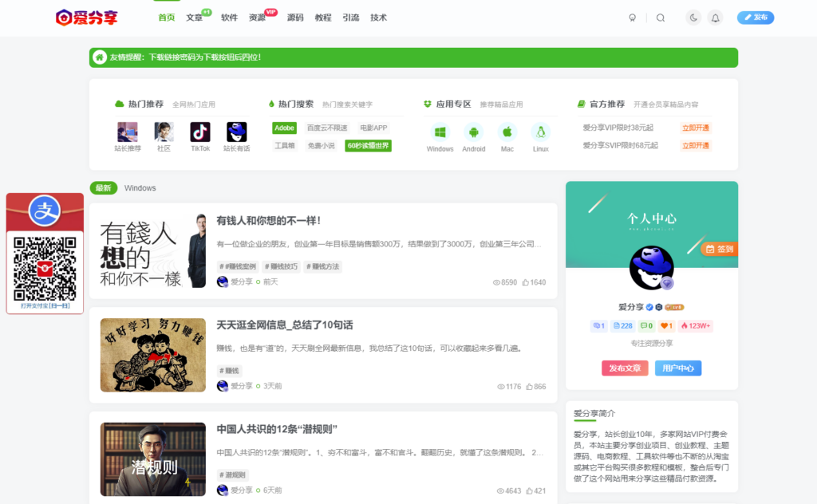
Task: Click the 发布文章 publish button
Action: [624, 368]
